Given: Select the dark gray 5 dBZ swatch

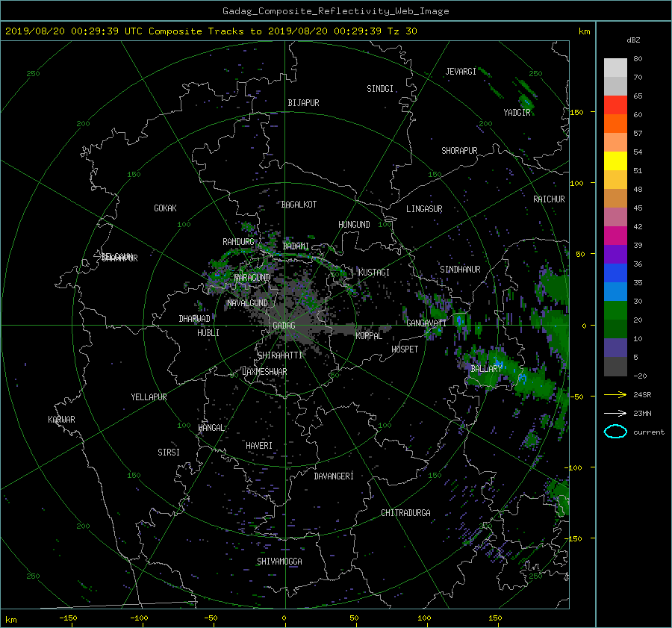Looking at the screenshot, I should point(615,367).
